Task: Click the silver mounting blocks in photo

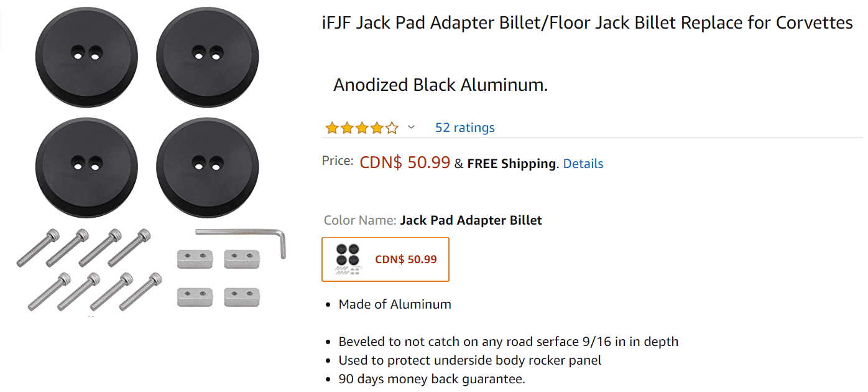Action: pos(218,277)
